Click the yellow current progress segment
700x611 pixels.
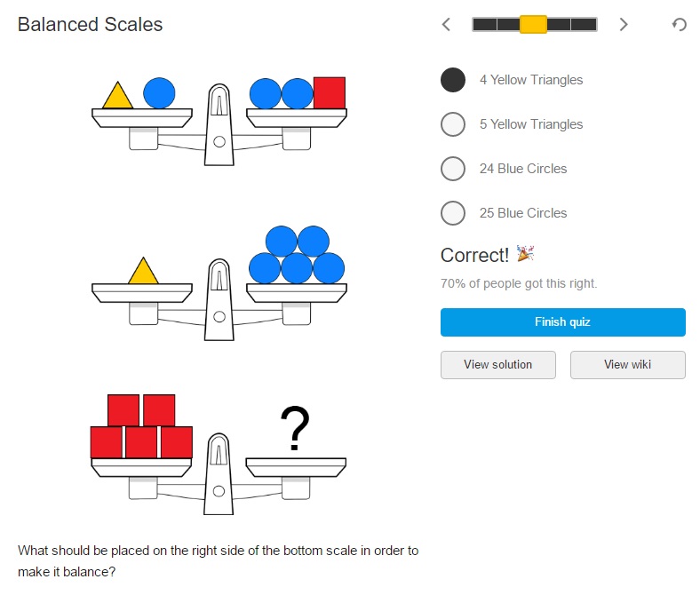[533, 25]
